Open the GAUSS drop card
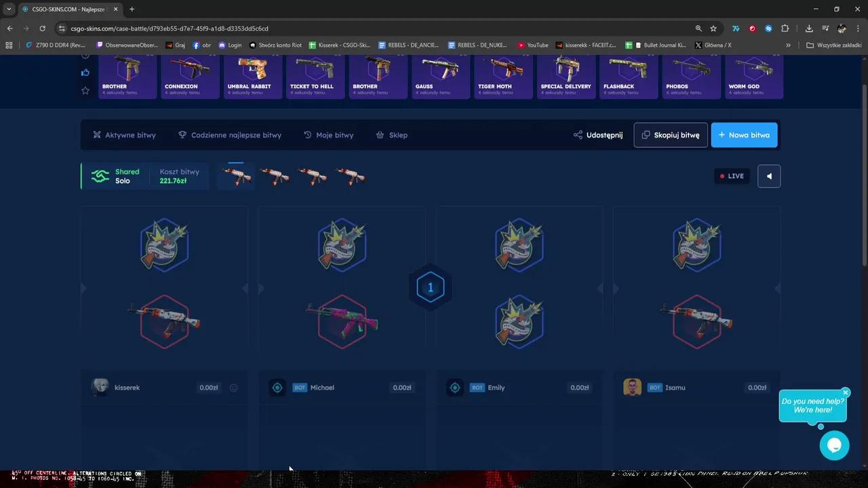868x488 pixels. 441,77
